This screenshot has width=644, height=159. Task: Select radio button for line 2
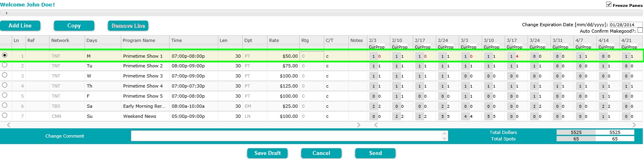click(5, 65)
